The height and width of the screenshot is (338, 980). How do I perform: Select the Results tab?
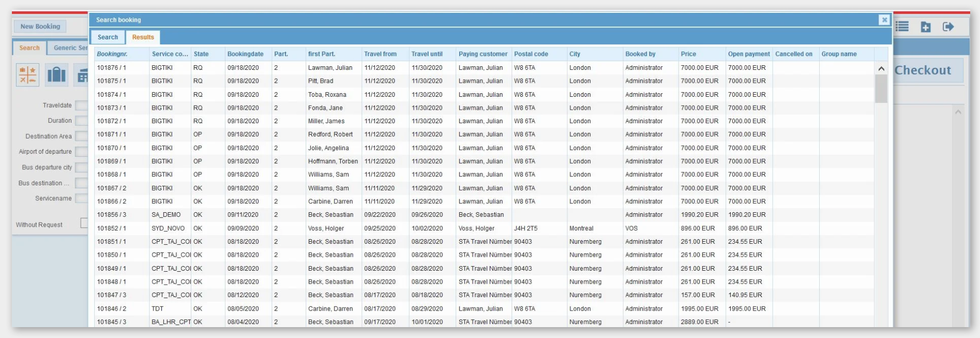pyautogui.click(x=143, y=37)
